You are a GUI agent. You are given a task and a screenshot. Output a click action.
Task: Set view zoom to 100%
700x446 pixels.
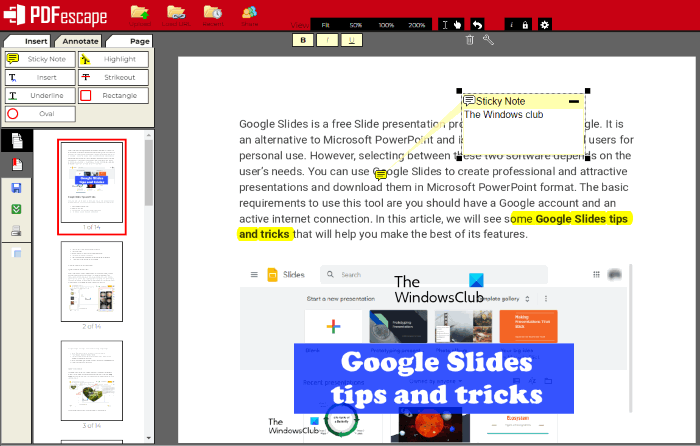tap(386, 25)
